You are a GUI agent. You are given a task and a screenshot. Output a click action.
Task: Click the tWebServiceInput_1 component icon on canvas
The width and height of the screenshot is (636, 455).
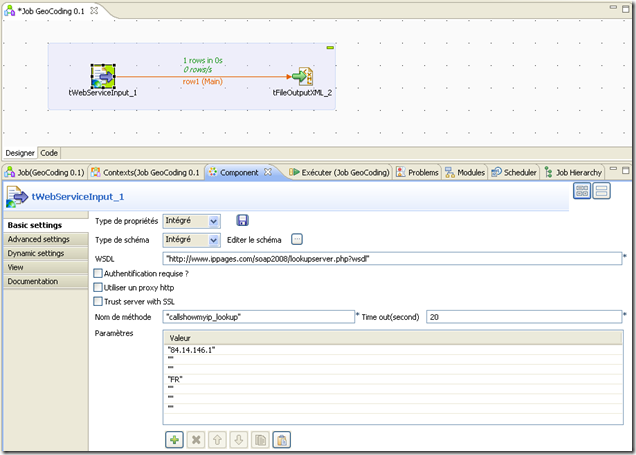coord(103,76)
